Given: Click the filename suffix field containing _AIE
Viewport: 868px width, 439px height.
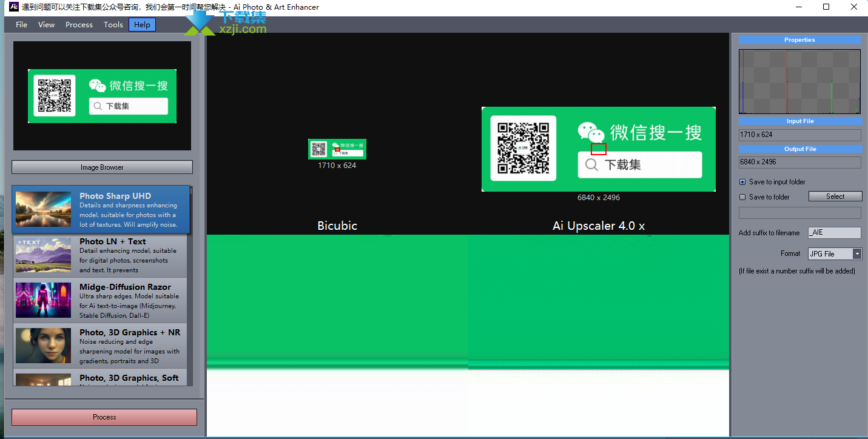Looking at the screenshot, I should coord(834,233).
